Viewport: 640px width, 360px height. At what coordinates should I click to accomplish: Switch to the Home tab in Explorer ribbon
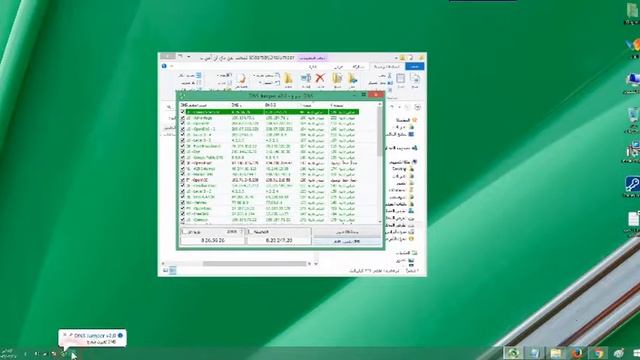point(387,66)
